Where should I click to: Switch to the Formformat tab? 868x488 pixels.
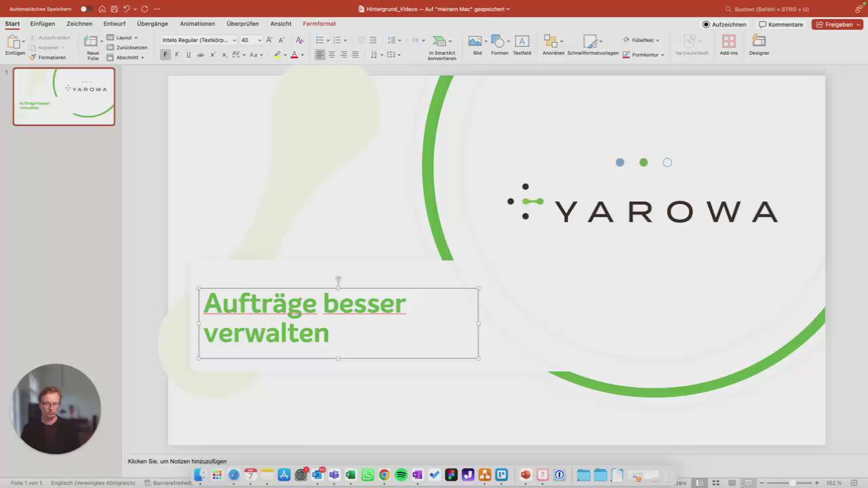[319, 24]
